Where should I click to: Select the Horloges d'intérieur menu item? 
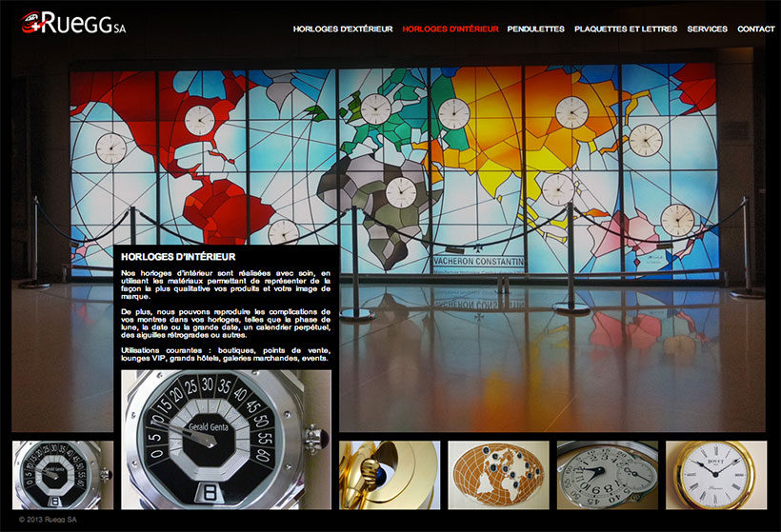451,29
